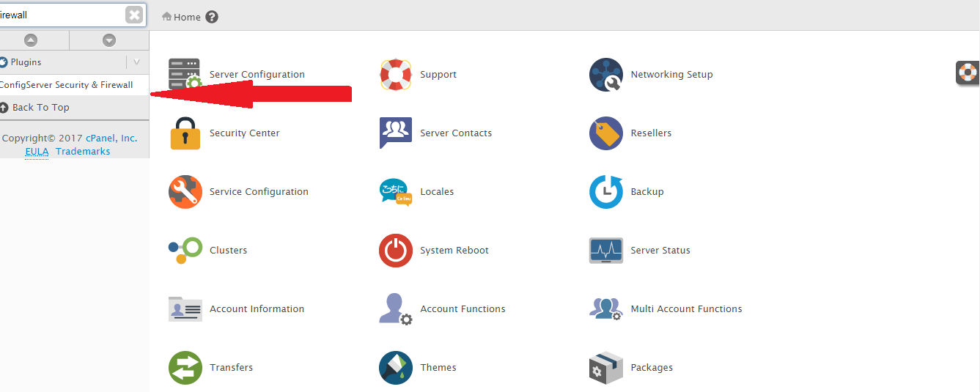Click the Server Configuration text label
The image size is (980, 392).
click(257, 75)
